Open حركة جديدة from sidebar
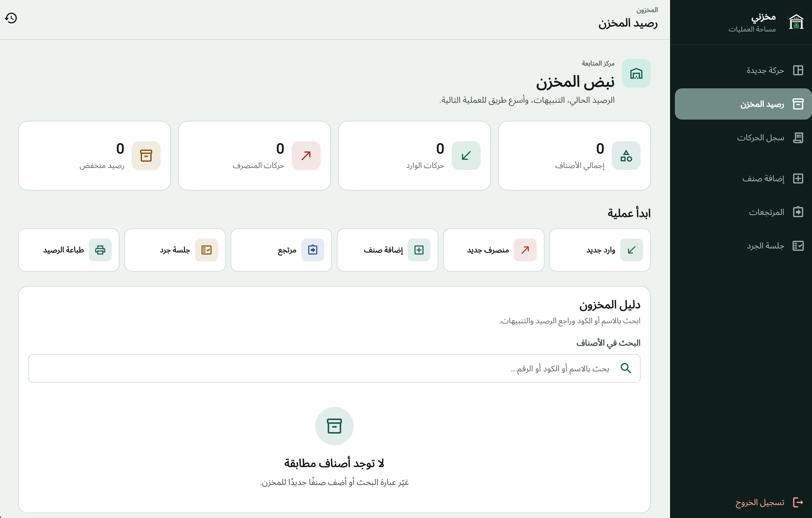 coord(743,70)
